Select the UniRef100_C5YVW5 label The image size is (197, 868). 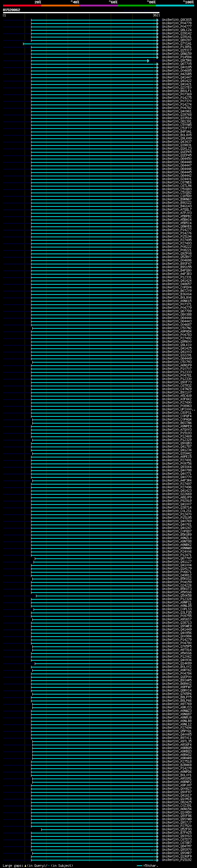click(176, 125)
